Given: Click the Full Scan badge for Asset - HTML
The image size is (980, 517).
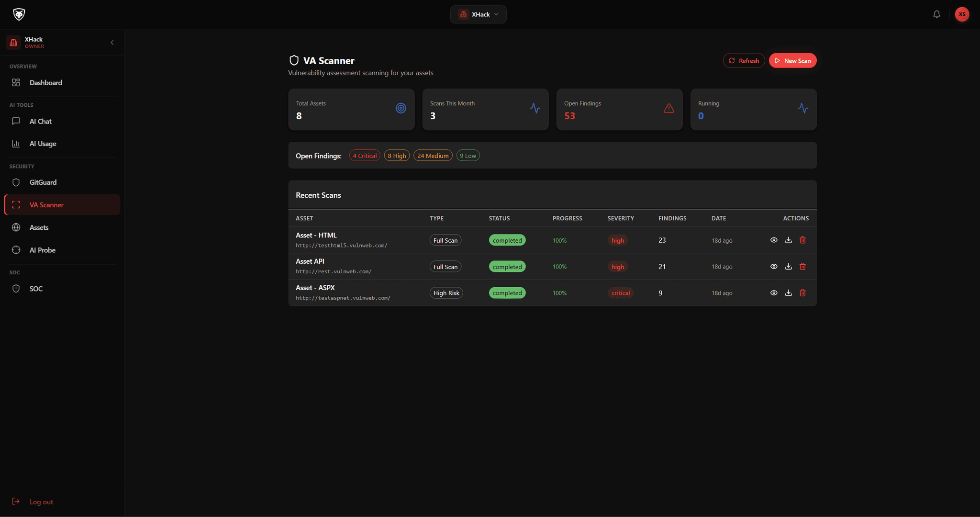Looking at the screenshot, I should (x=445, y=240).
